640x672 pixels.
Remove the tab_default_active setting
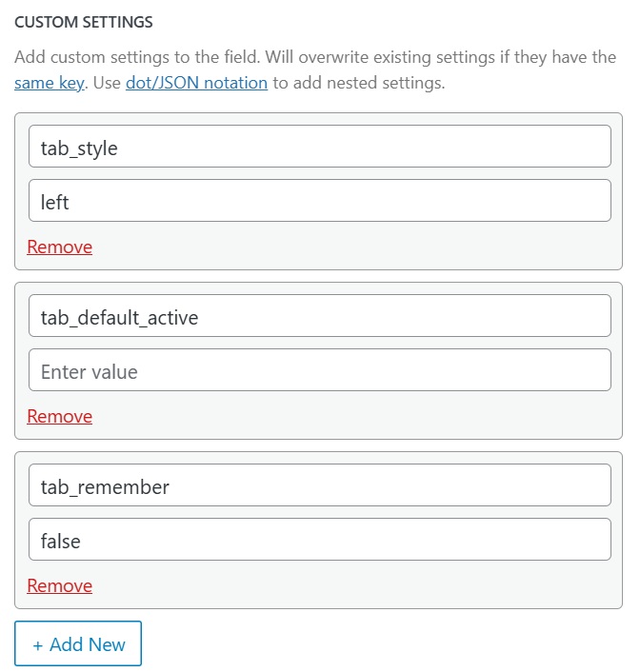click(60, 416)
